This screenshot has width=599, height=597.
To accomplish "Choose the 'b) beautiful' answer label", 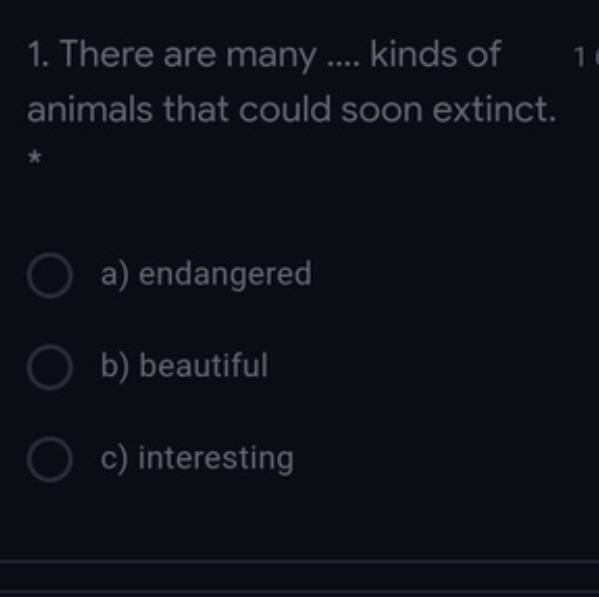I will 185,366.
